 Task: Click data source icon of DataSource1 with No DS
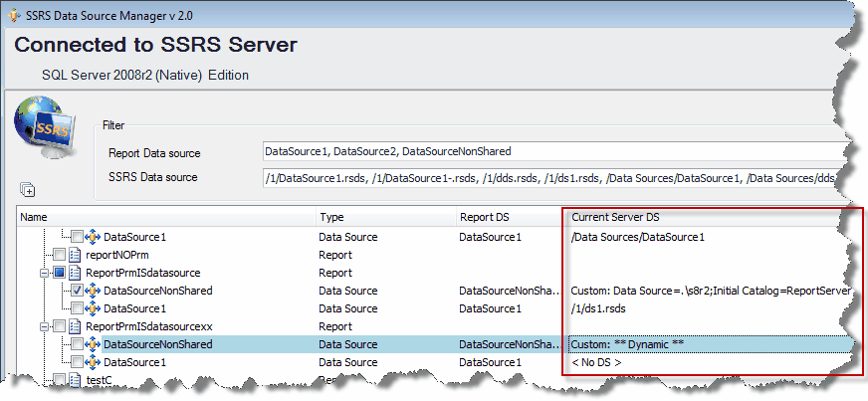[94, 362]
